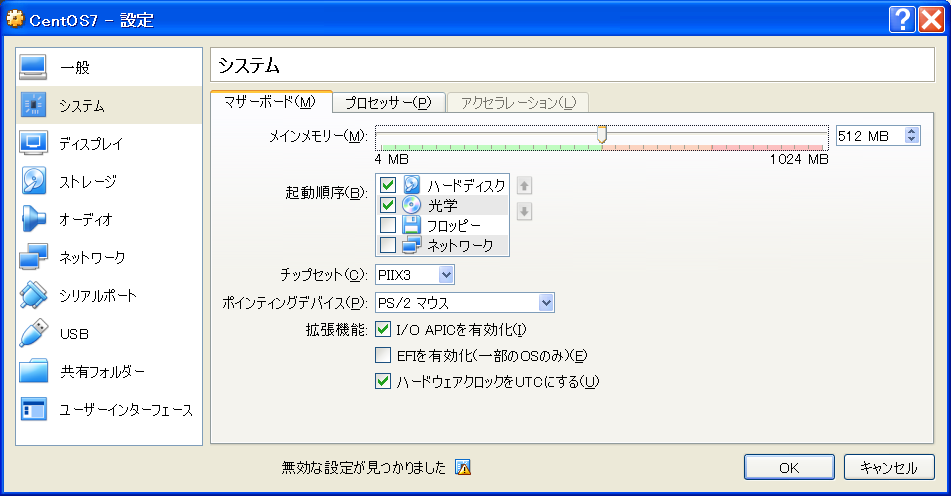
Task: Click the optical disc icon in boot order
Action: (412, 205)
